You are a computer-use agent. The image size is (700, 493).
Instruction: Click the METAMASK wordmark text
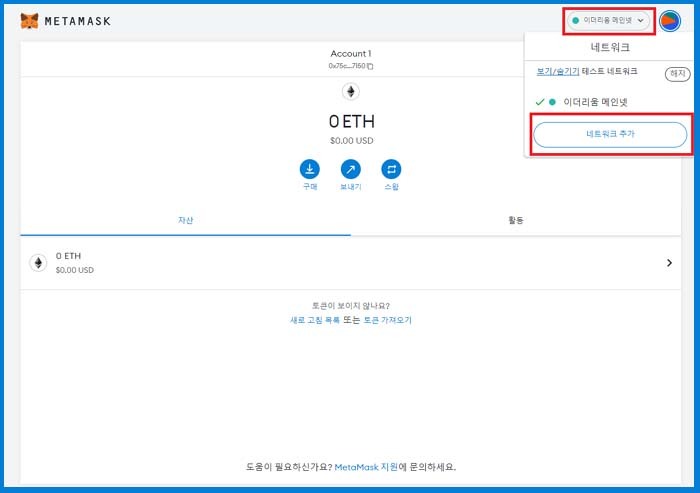(x=78, y=21)
